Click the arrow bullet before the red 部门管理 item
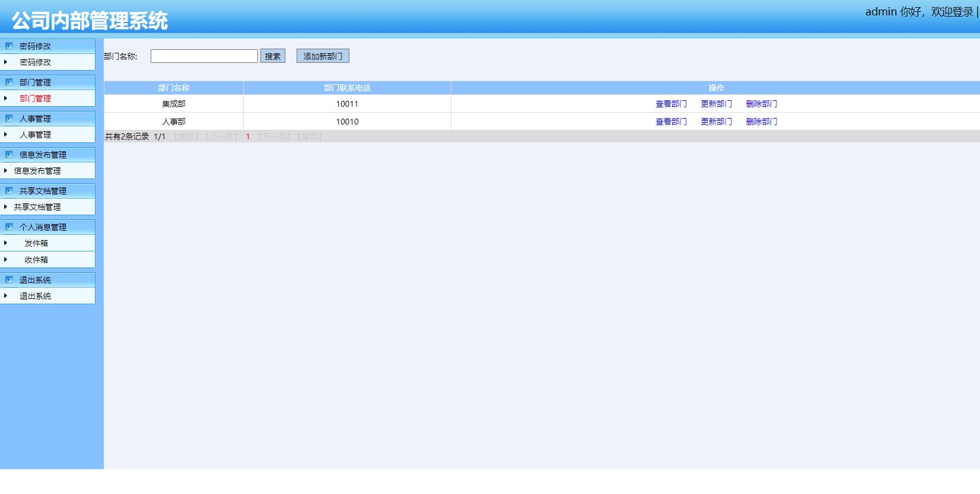This screenshot has width=980, height=494. 6,98
